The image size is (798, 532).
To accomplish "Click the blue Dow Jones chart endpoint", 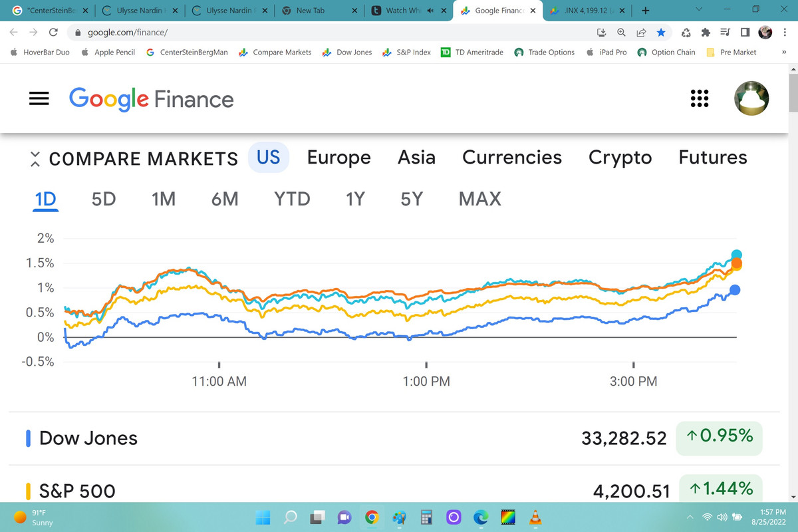I will tap(735, 289).
